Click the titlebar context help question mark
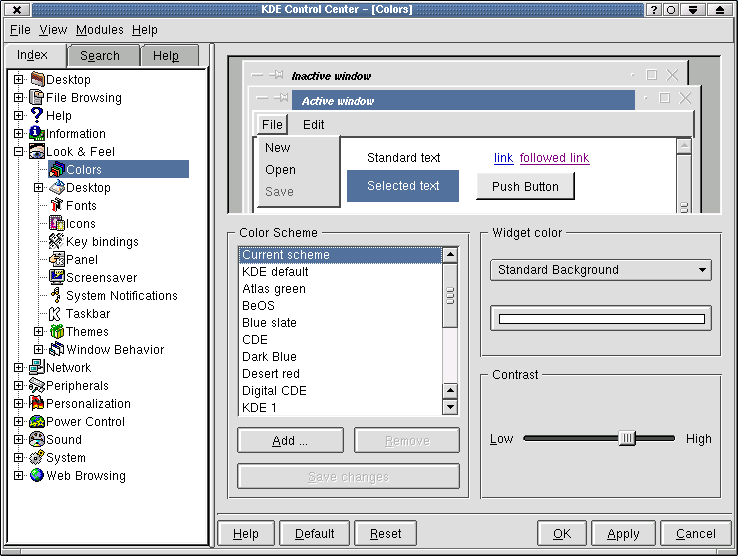This screenshot has height=556, width=738. point(653,9)
